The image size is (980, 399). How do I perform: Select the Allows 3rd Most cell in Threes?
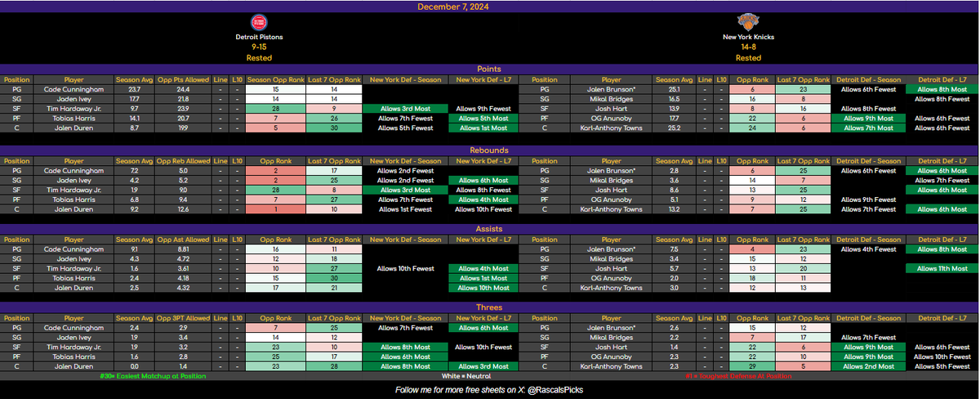[483, 365]
